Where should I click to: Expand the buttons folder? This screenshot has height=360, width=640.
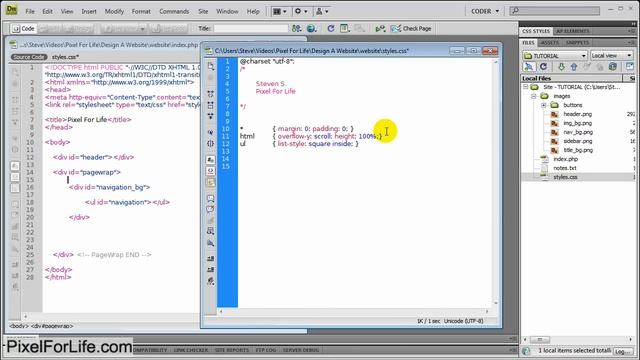coord(543,105)
